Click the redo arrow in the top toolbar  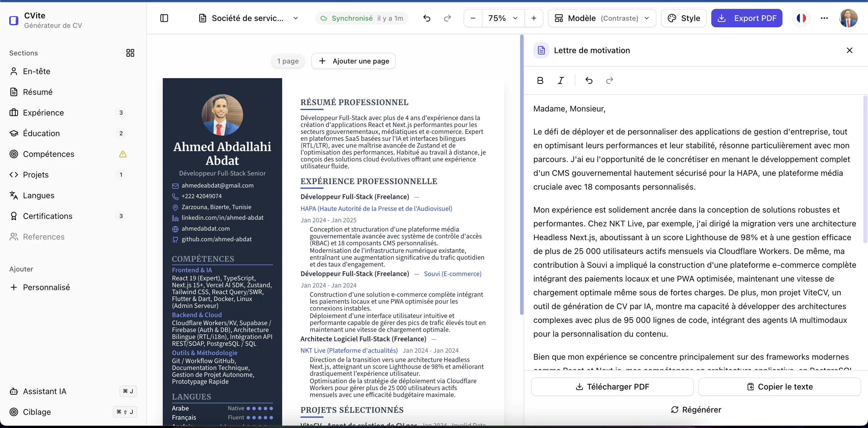click(x=447, y=18)
